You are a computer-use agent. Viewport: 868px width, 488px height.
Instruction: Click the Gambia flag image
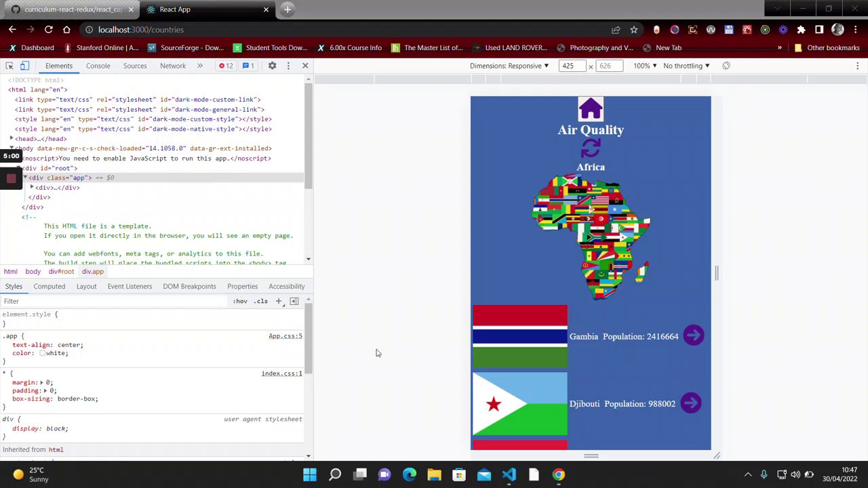[x=520, y=336]
